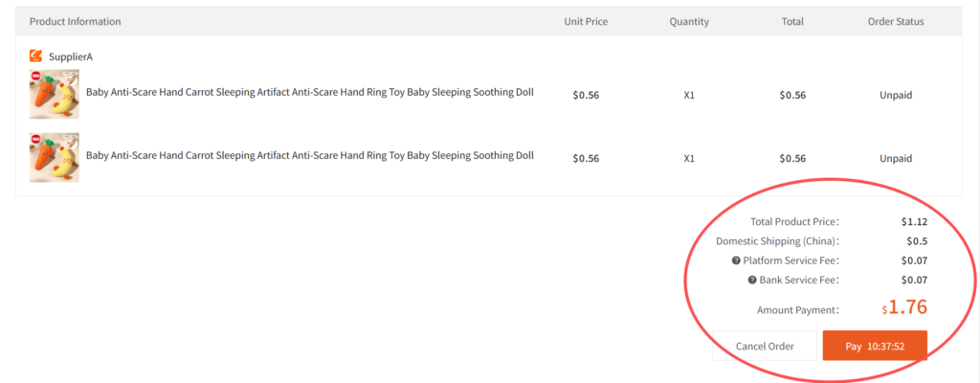Open first carrot toy product thumbnail
This screenshot has height=383, width=980.
tap(55, 94)
